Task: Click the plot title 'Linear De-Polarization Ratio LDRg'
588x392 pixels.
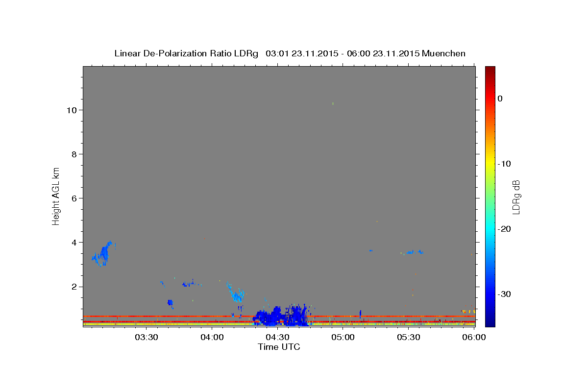Action: tap(186, 53)
